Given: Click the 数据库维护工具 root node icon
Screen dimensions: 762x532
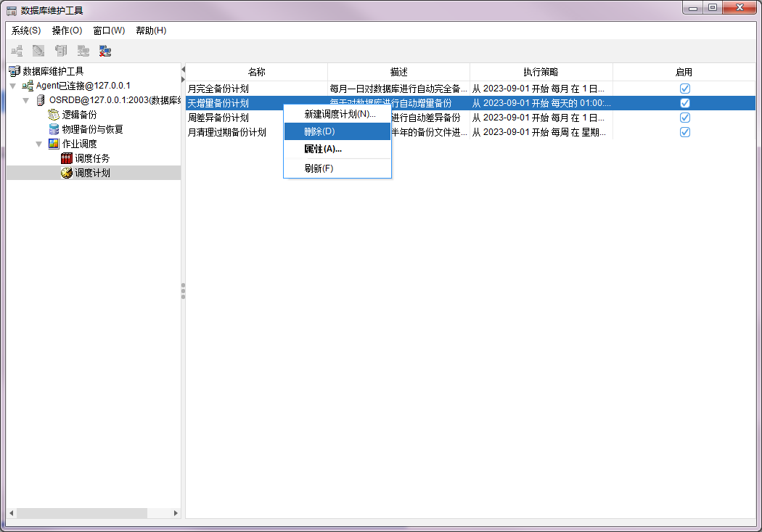Looking at the screenshot, I should point(15,71).
